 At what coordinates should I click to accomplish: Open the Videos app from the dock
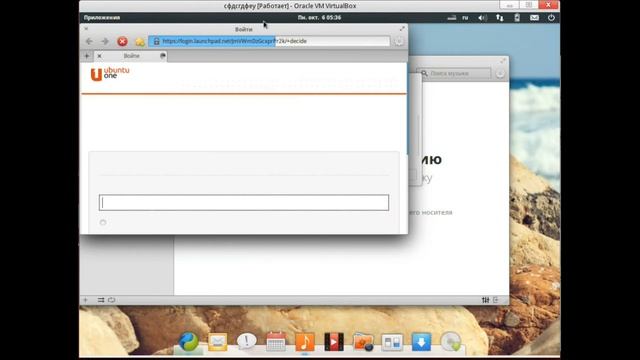click(x=334, y=342)
